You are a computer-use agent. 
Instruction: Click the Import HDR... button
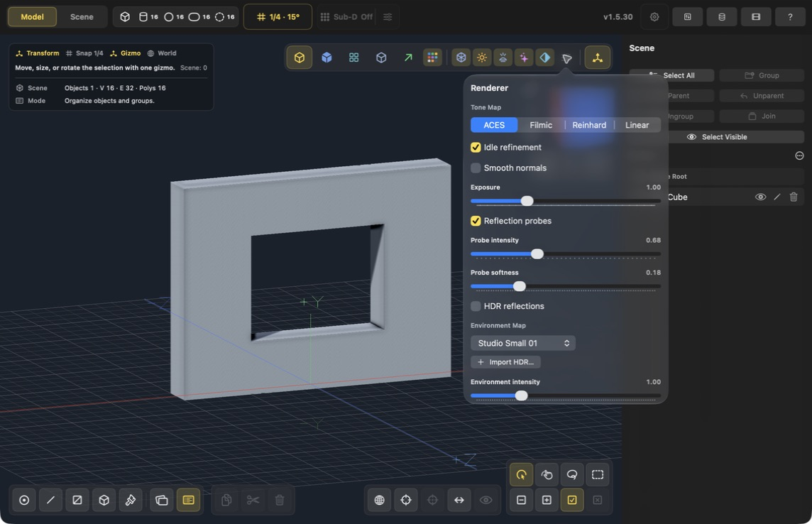click(505, 362)
